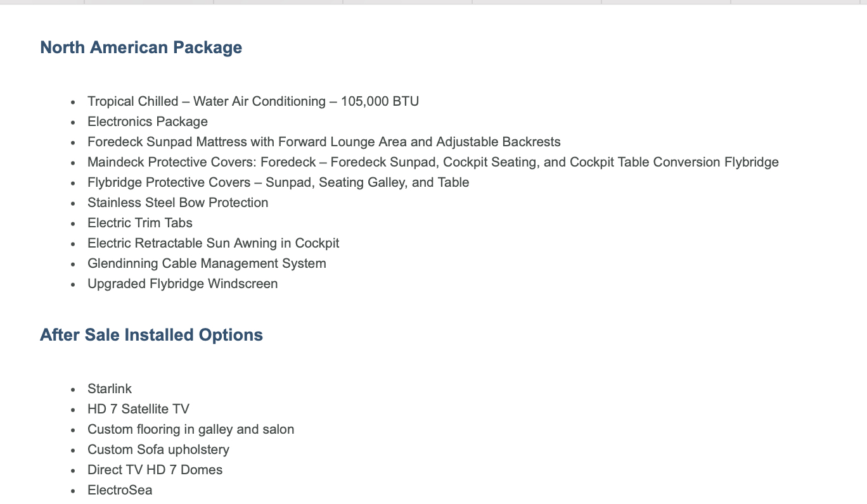Select Glendinning Cable Management System text
The width and height of the screenshot is (867, 504).
[207, 263]
